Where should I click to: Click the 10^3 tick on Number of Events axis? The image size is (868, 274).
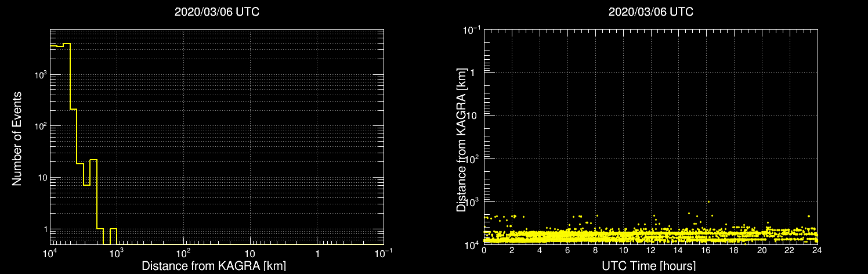39,75
